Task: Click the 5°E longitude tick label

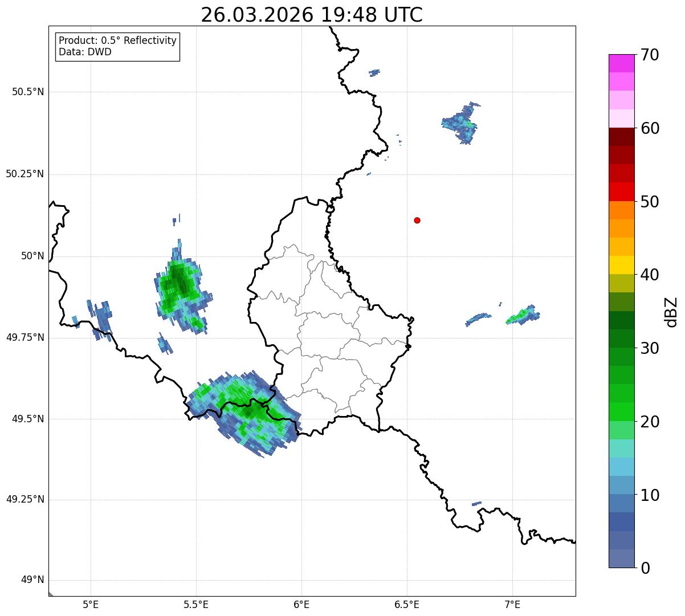Action: (91, 604)
